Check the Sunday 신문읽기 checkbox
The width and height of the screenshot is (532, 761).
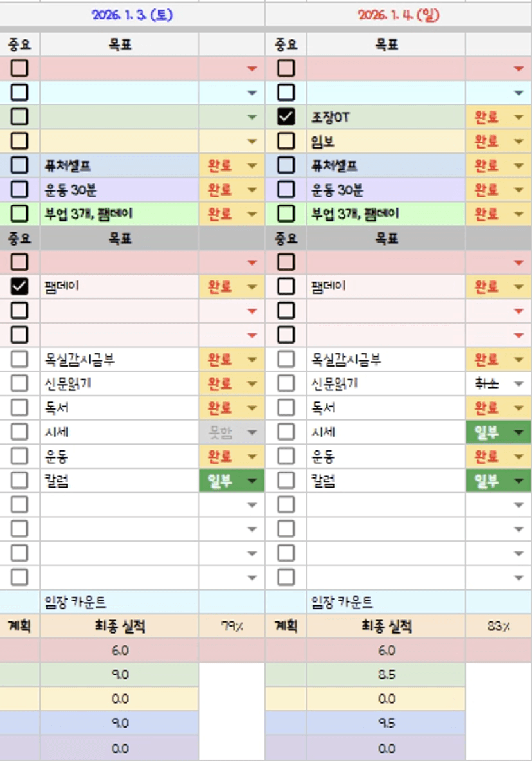click(x=286, y=383)
